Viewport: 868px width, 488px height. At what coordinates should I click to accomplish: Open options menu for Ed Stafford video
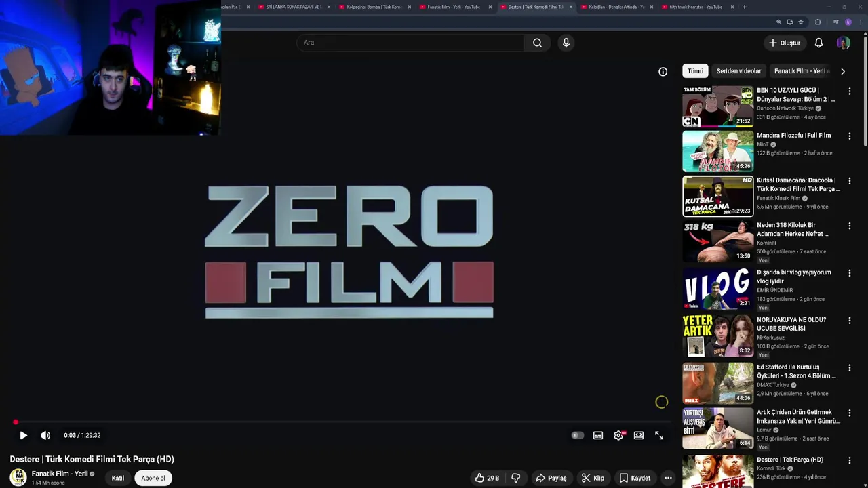point(850,368)
